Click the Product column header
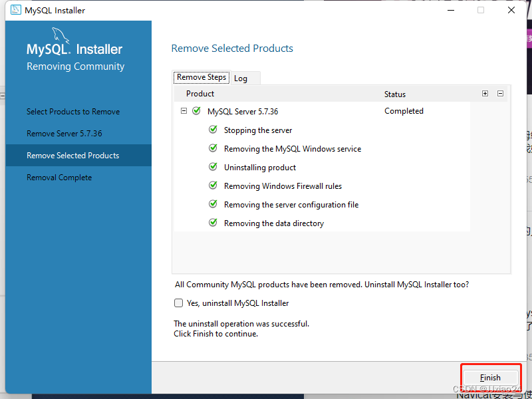 pos(200,94)
